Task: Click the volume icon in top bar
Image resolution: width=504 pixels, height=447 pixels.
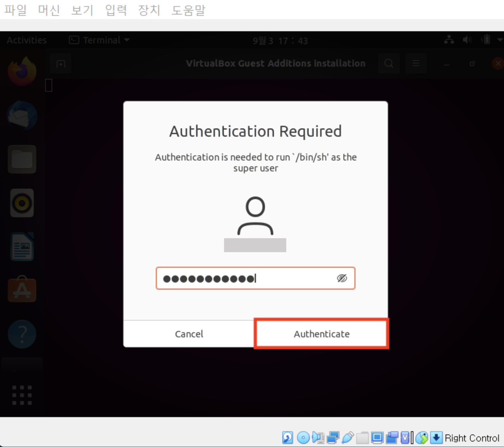Action: (467, 40)
